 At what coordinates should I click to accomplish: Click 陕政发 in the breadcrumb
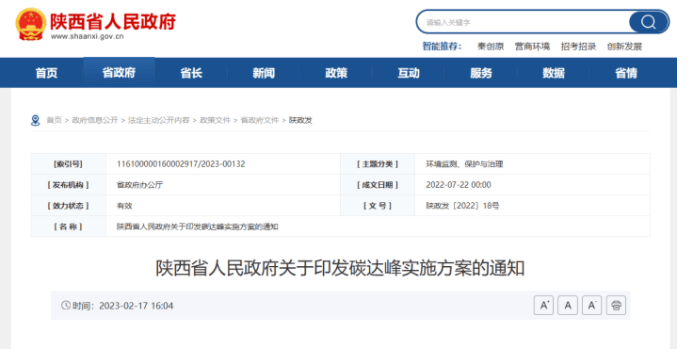click(301, 120)
